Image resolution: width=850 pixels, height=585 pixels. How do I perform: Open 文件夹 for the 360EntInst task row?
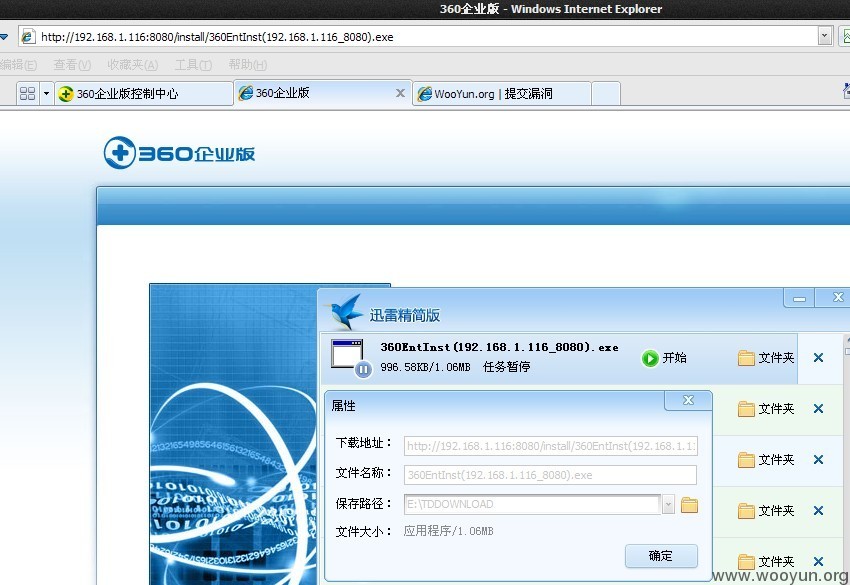pos(765,358)
